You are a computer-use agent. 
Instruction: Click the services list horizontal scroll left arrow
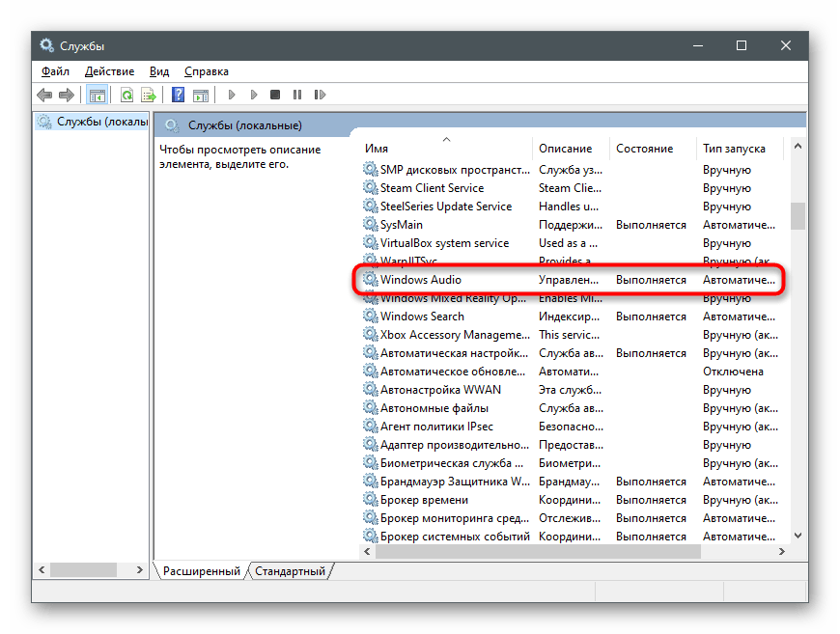(367, 552)
